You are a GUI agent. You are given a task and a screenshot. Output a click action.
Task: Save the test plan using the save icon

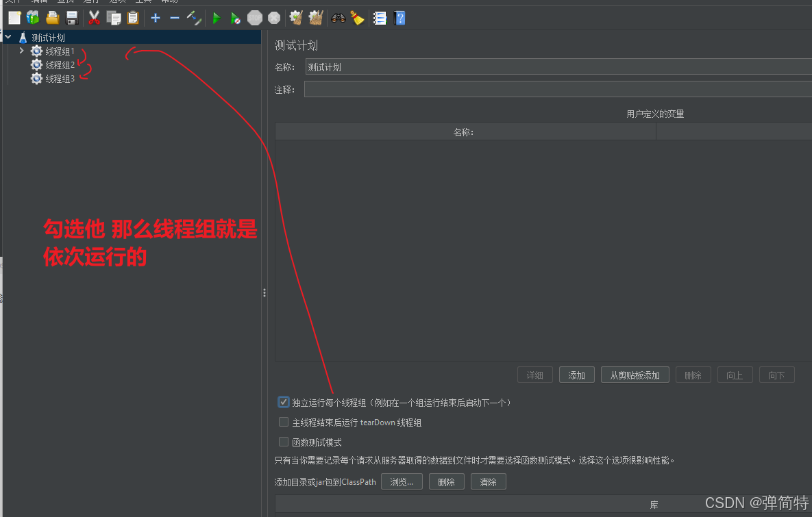pyautogui.click(x=72, y=18)
